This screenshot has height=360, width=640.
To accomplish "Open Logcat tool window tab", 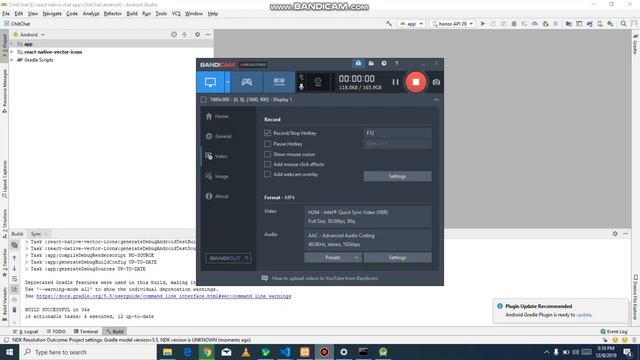I will (x=26, y=331).
